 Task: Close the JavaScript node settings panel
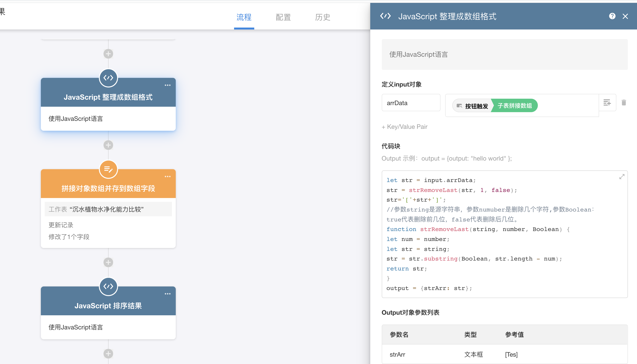(x=625, y=16)
